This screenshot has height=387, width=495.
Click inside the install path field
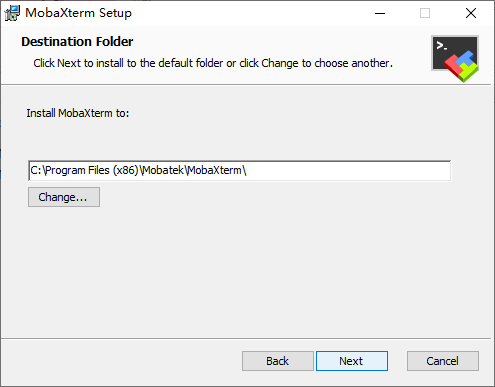239,171
